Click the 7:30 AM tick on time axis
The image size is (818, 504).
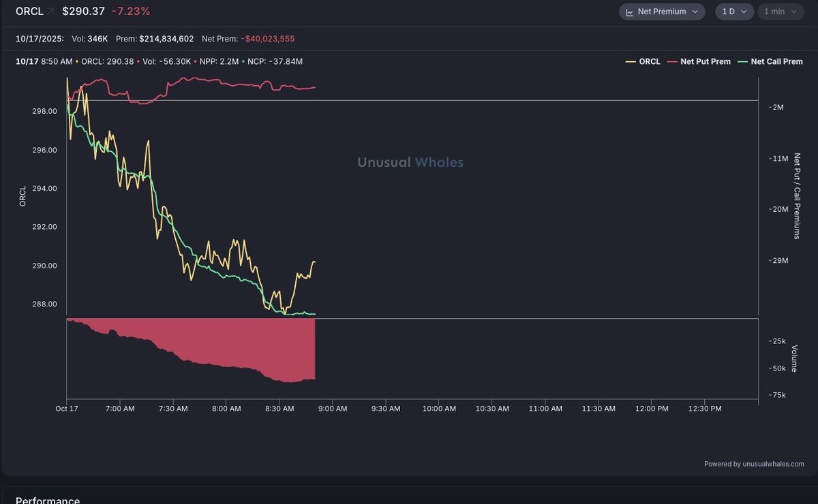point(172,409)
